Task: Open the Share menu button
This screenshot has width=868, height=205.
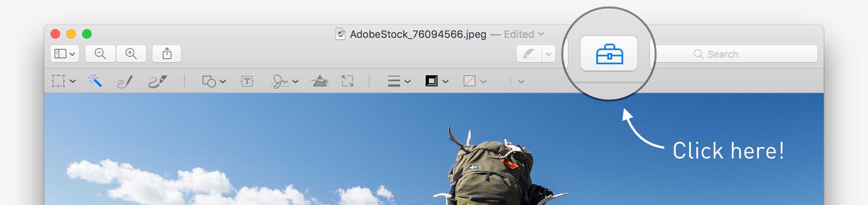Action: (x=167, y=54)
